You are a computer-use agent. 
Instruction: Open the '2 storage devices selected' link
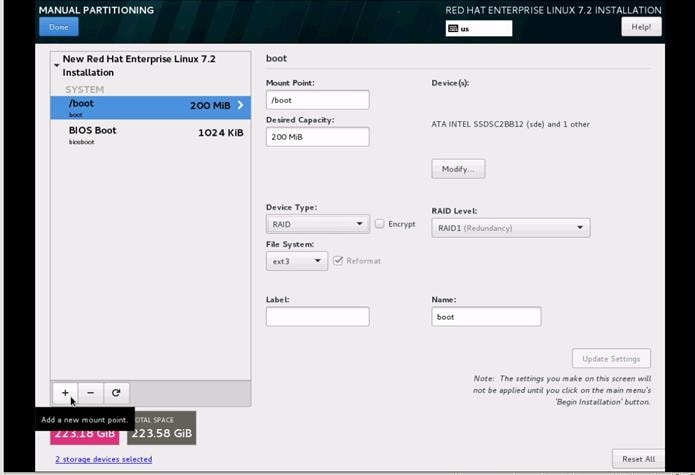(104, 459)
